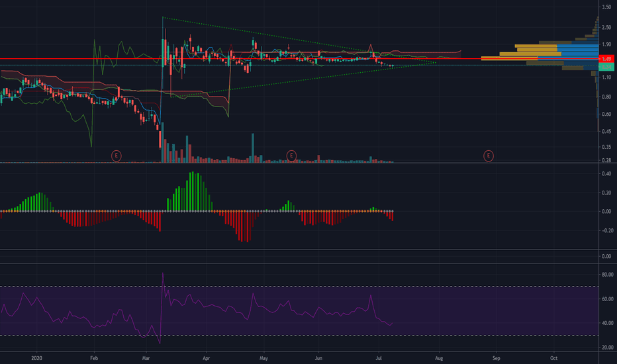This screenshot has height=364, width=617.
Task: Click the Feb label on time axis
Action: [x=94, y=358]
